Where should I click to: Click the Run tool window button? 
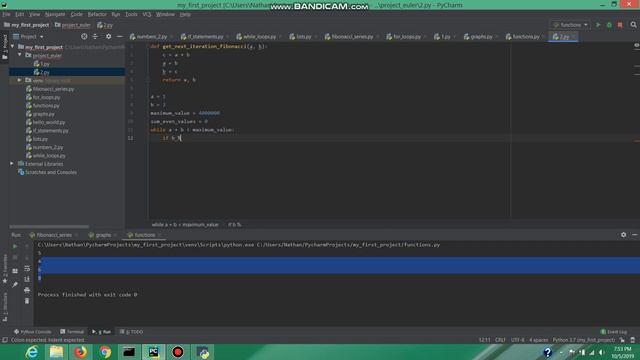point(101,332)
